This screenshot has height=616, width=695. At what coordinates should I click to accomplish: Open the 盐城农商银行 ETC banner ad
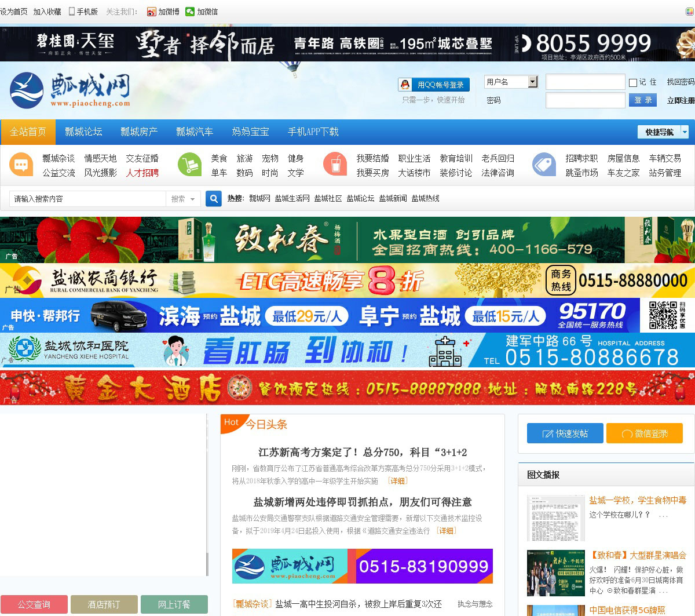(x=348, y=281)
